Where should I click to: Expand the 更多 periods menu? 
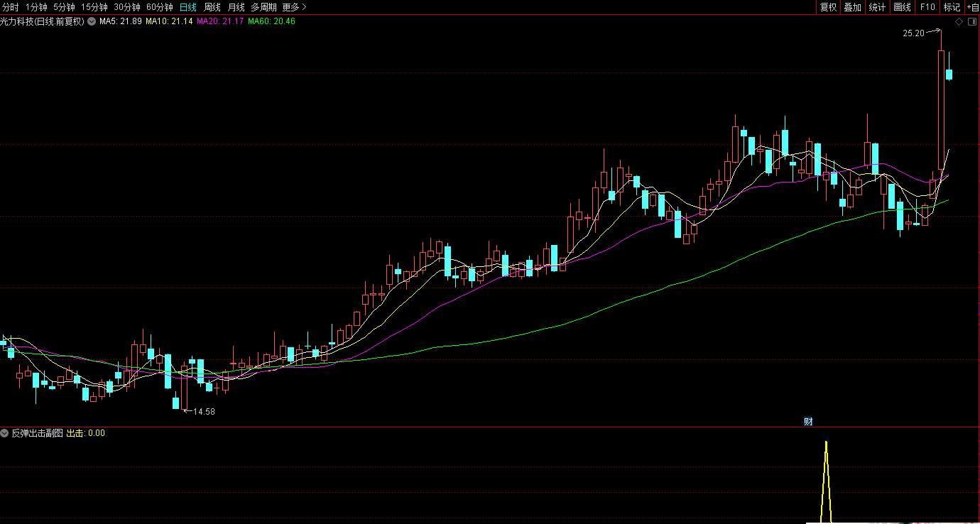click(294, 7)
